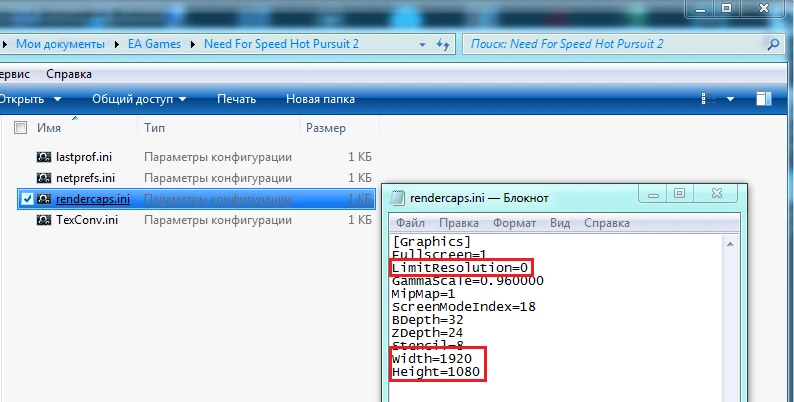Click the Height=1080 line

tap(435, 372)
